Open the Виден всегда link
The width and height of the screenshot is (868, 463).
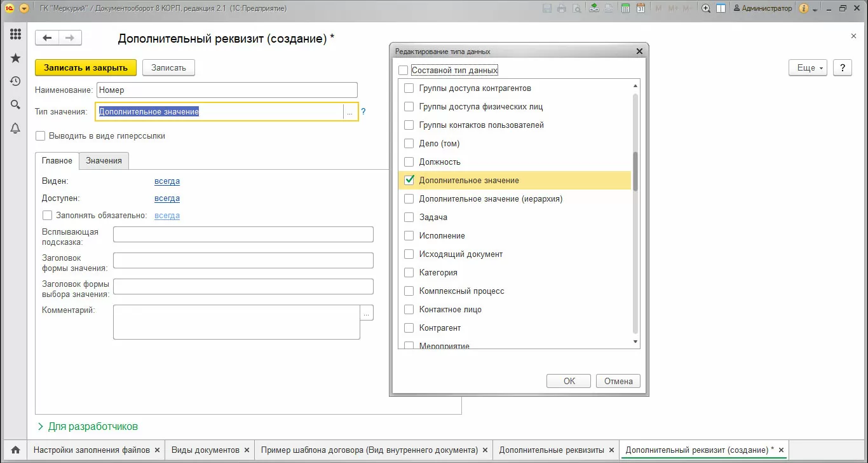point(167,181)
